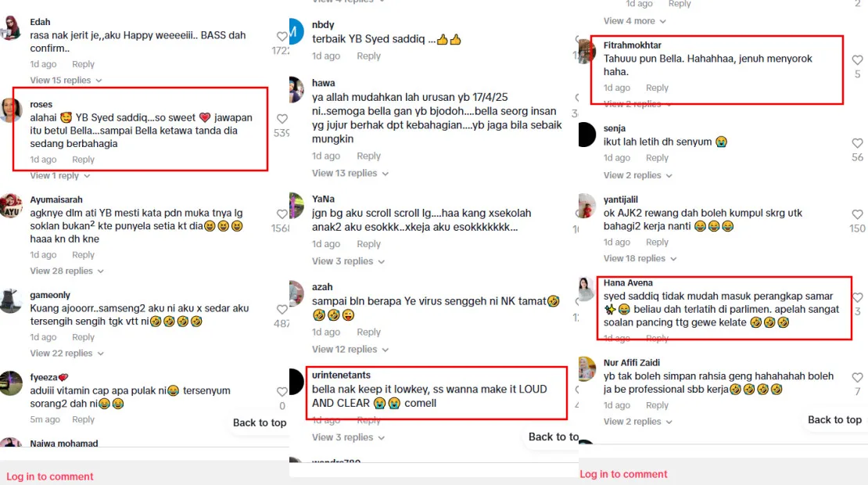
Task: Reply to nbdy's comment
Action: pos(368,56)
